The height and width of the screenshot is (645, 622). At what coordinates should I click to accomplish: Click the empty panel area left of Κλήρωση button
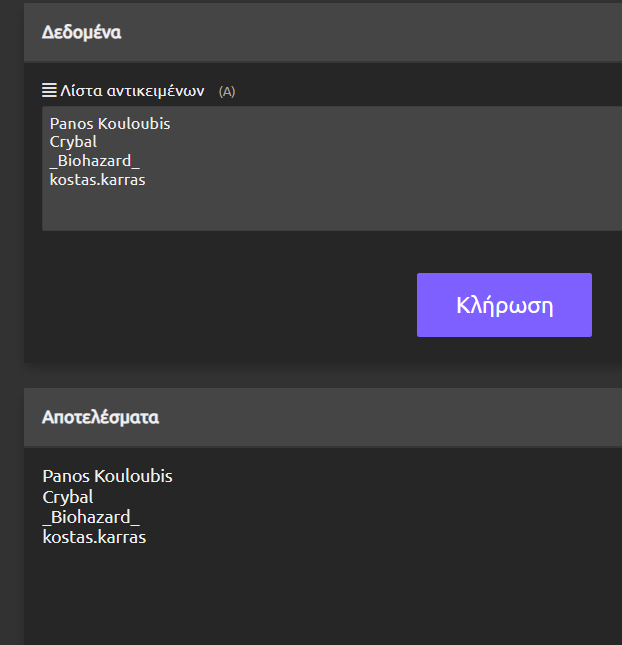tap(220, 305)
